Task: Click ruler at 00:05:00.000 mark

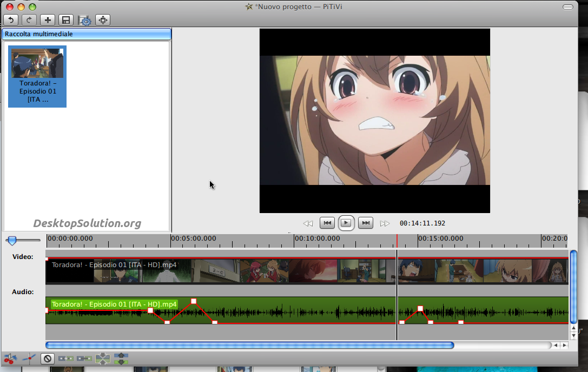Action: [x=171, y=239]
